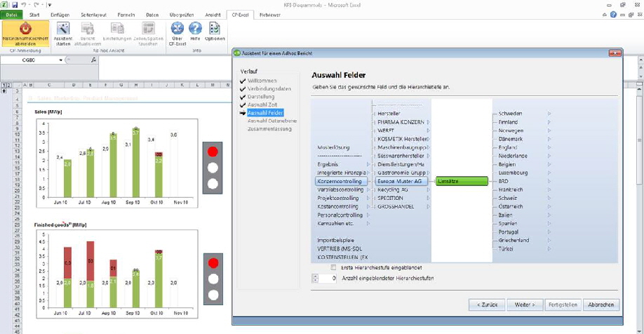Open Einstellungen ribbon icon
The image size is (644, 334).
click(x=117, y=28)
